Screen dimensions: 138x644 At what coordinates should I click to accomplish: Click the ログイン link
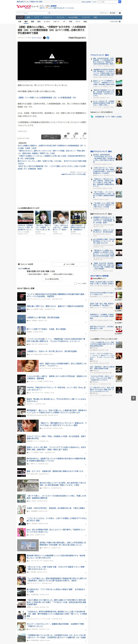point(42,8)
